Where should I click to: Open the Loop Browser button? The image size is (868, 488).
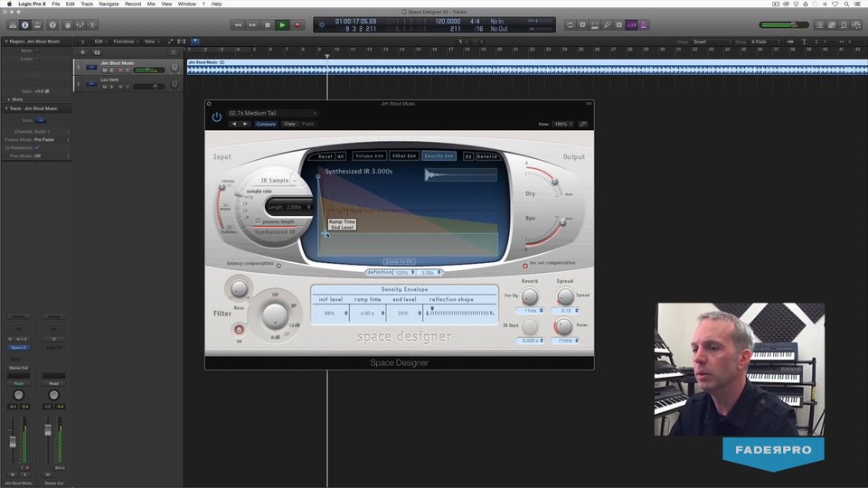(844, 25)
